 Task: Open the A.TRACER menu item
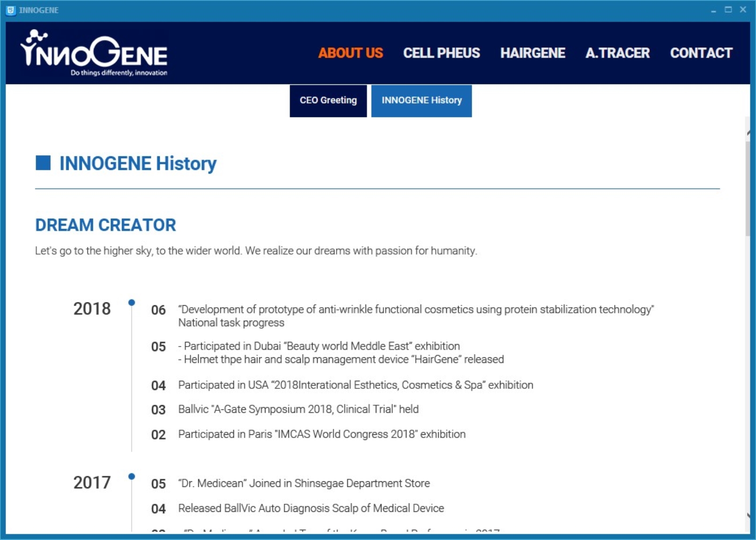tap(617, 53)
